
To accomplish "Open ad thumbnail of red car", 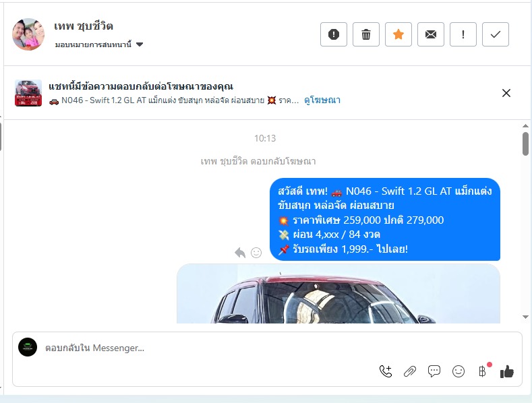I will pyautogui.click(x=28, y=93).
